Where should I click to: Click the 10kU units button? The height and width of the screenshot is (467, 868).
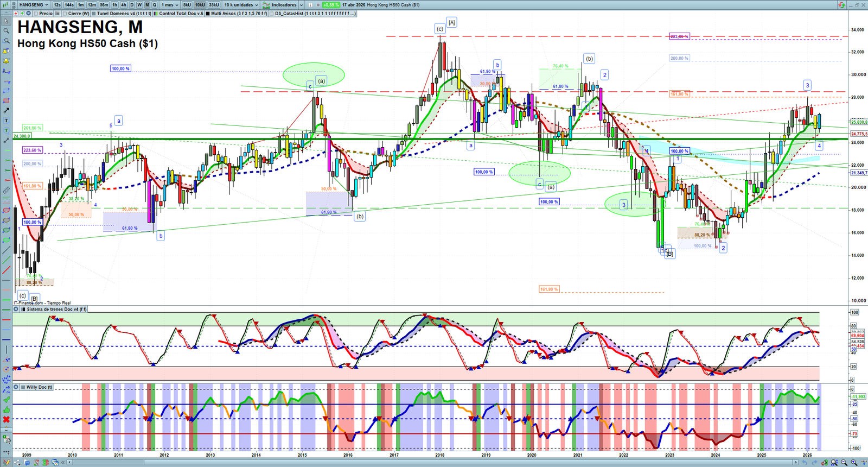pos(200,5)
